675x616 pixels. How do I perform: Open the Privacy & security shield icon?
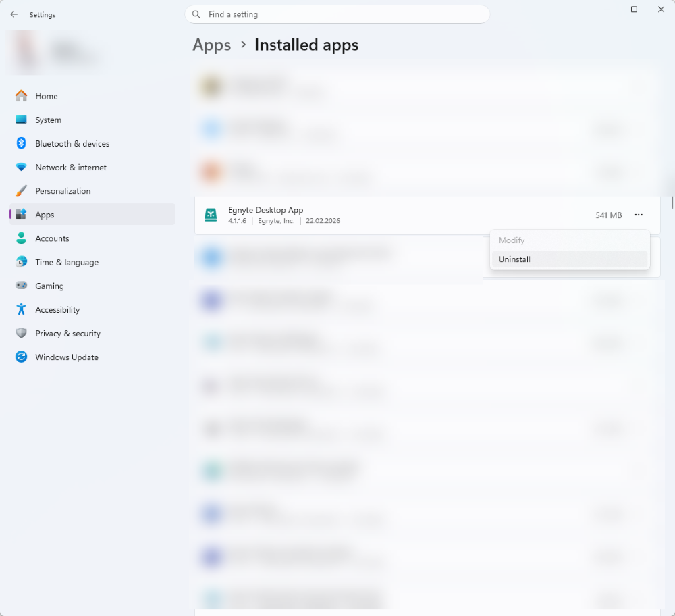tap(21, 332)
